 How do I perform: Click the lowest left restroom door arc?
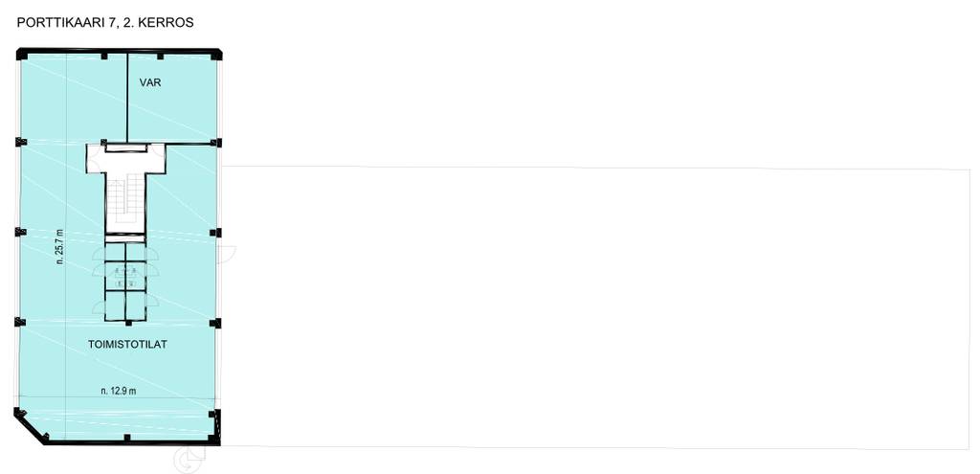(99, 305)
